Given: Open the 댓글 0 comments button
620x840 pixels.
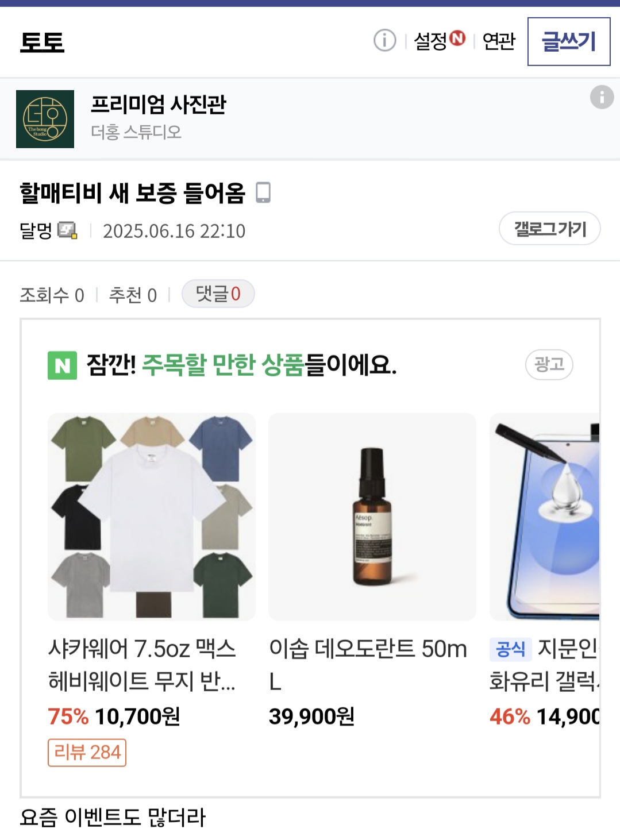Looking at the screenshot, I should (218, 294).
